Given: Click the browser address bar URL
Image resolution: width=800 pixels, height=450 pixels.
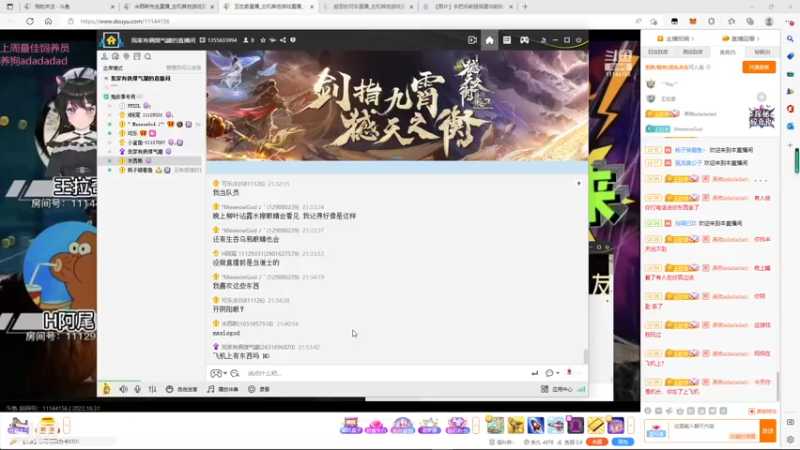Looking at the screenshot, I should click(125, 21).
